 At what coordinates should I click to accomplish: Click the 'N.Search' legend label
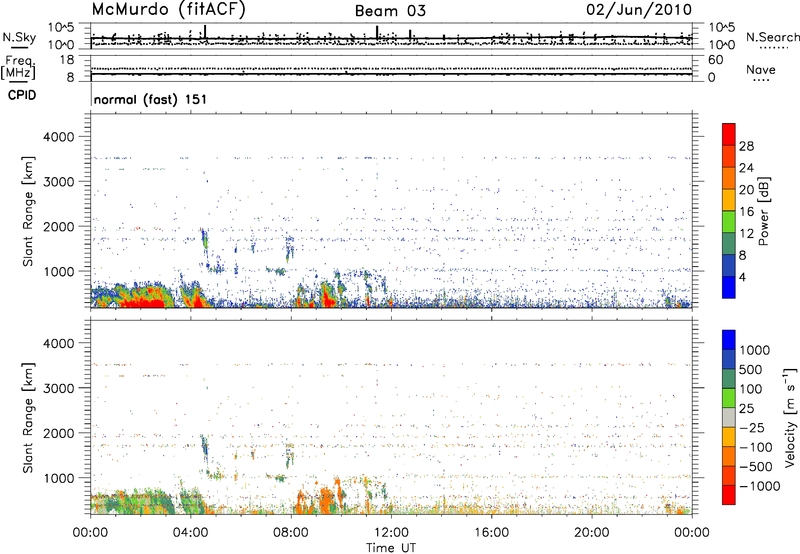(772, 37)
